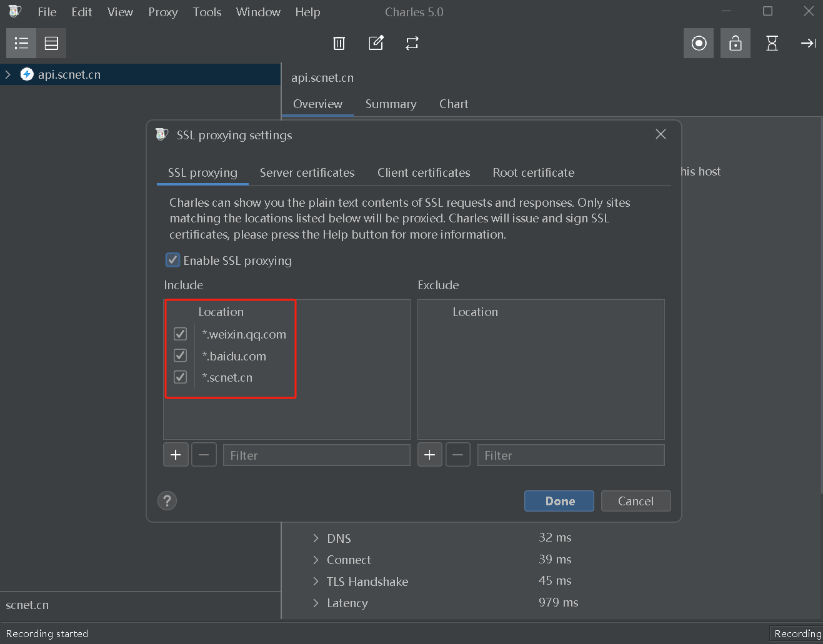823x644 pixels.
Task: Confirm settings with the Done button
Action: 559,501
